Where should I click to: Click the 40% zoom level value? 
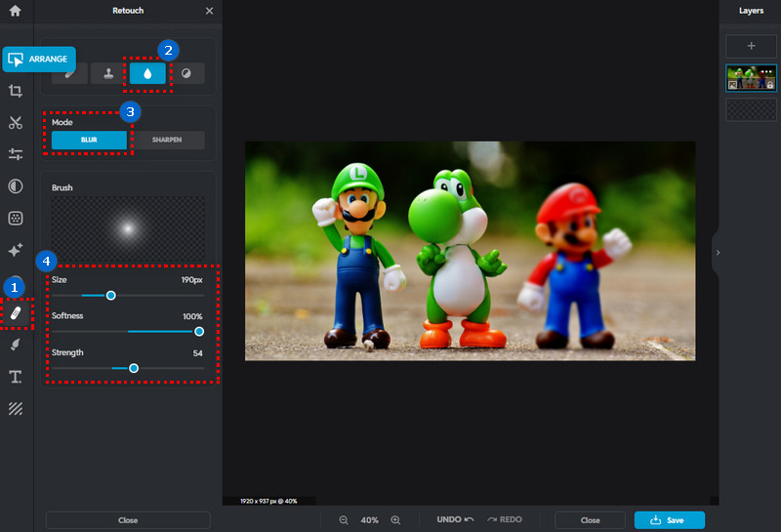370,520
